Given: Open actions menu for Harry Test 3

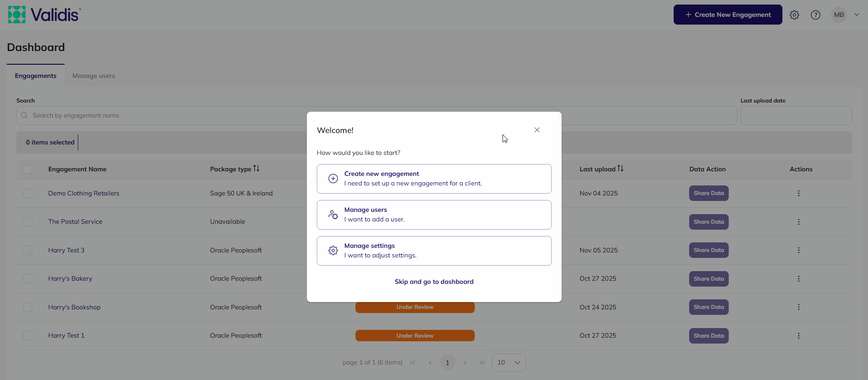Looking at the screenshot, I should tap(798, 250).
